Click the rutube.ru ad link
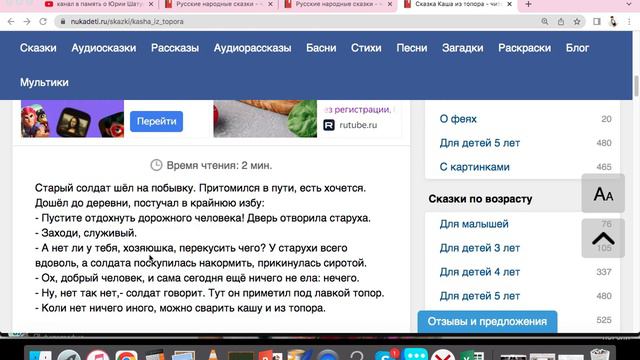The height and width of the screenshot is (360, 640). 358,125
